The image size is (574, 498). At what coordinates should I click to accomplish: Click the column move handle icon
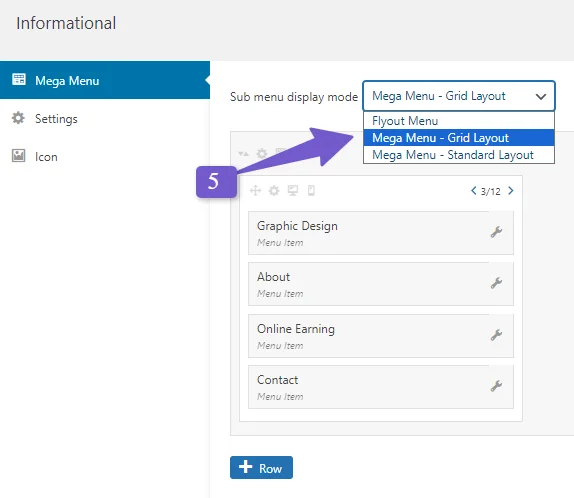pyautogui.click(x=255, y=190)
